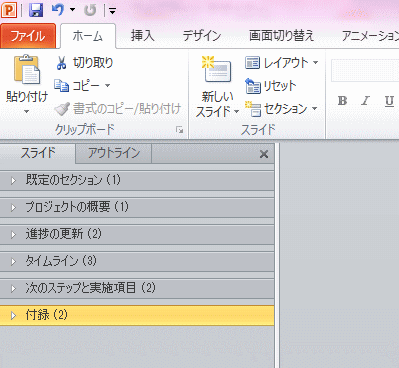The height and width of the screenshot is (368, 399).
Task: Open the クリップボード dialog launcher
Action: (x=180, y=130)
